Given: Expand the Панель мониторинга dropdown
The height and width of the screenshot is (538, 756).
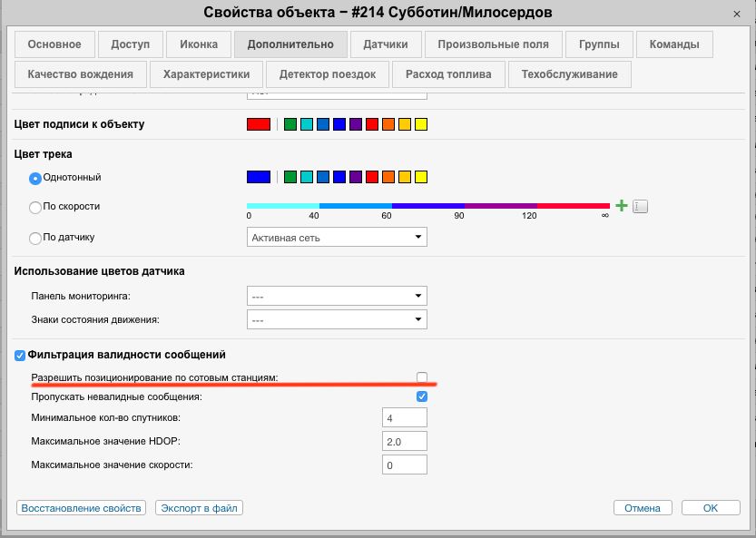Looking at the screenshot, I should pyautogui.click(x=337, y=296).
